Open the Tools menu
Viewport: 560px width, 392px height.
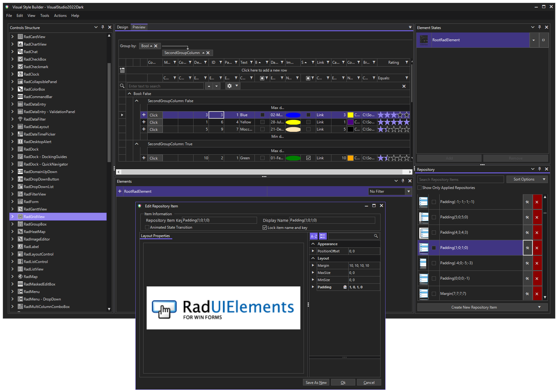tap(44, 16)
